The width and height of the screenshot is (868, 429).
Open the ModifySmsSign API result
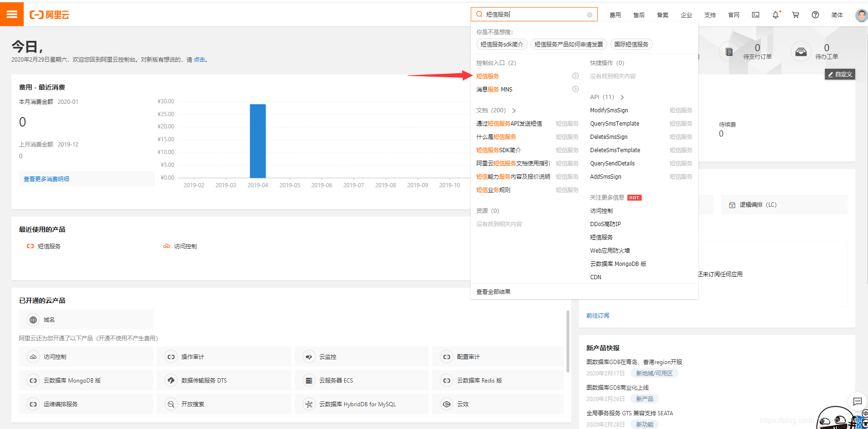click(x=609, y=110)
